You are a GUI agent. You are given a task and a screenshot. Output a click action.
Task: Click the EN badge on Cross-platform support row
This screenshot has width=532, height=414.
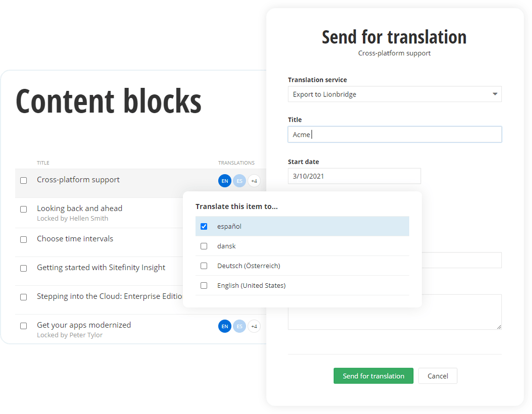click(x=224, y=181)
